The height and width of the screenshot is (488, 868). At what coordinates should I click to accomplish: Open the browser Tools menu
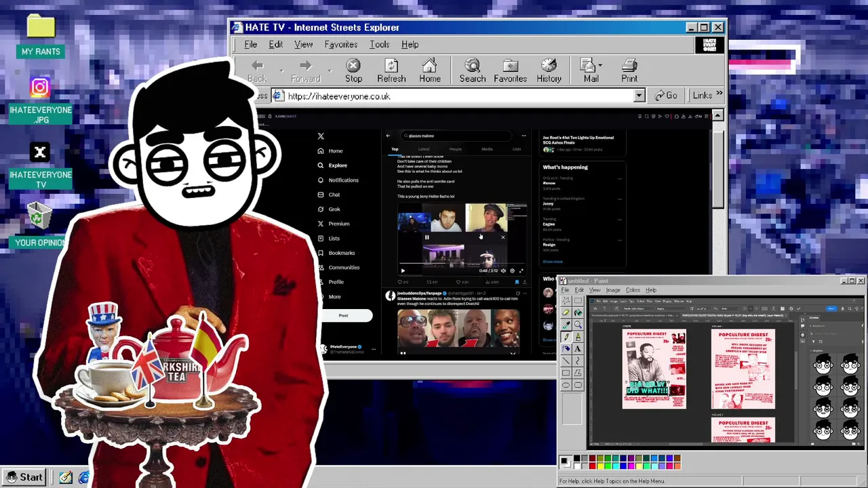point(379,44)
